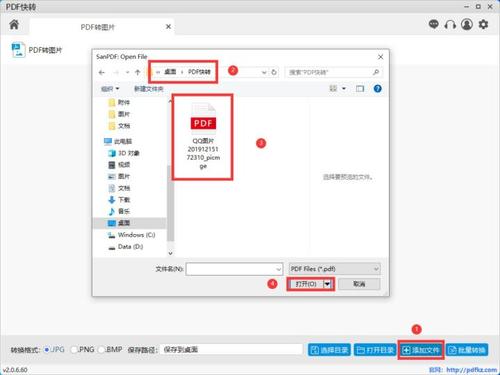Select the QQ图片 PDF file
Viewport: 500px width, 375px height.
point(203,137)
